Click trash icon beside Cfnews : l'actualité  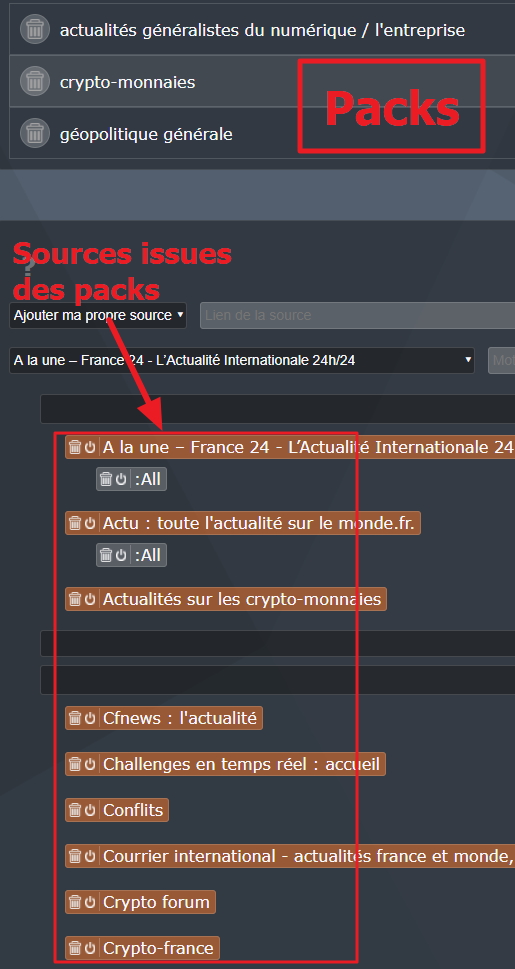75,718
